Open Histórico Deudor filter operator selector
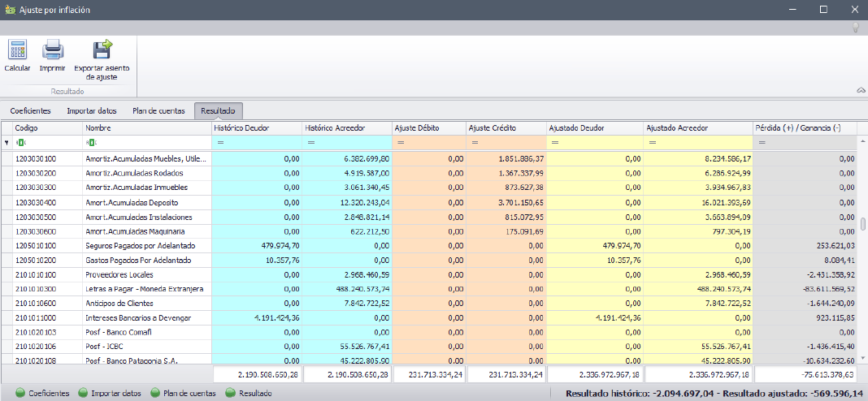This screenshot has width=868, height=401. click(219, 143)
